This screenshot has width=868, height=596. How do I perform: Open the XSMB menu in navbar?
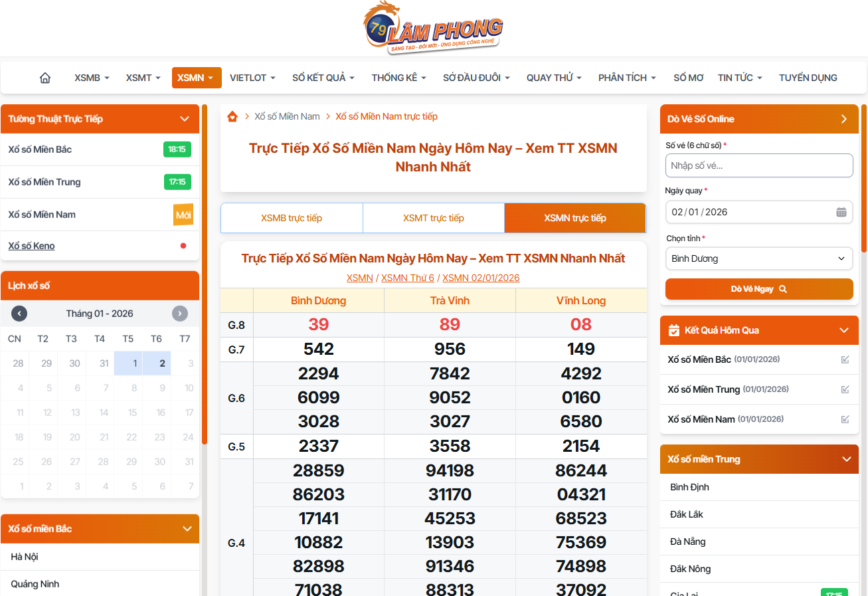click(92, 78)
